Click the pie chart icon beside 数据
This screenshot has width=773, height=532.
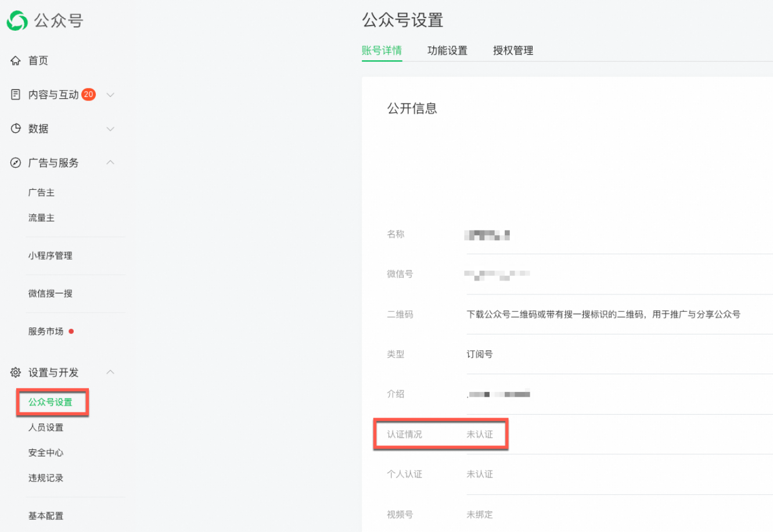click(x=16, y=129)
